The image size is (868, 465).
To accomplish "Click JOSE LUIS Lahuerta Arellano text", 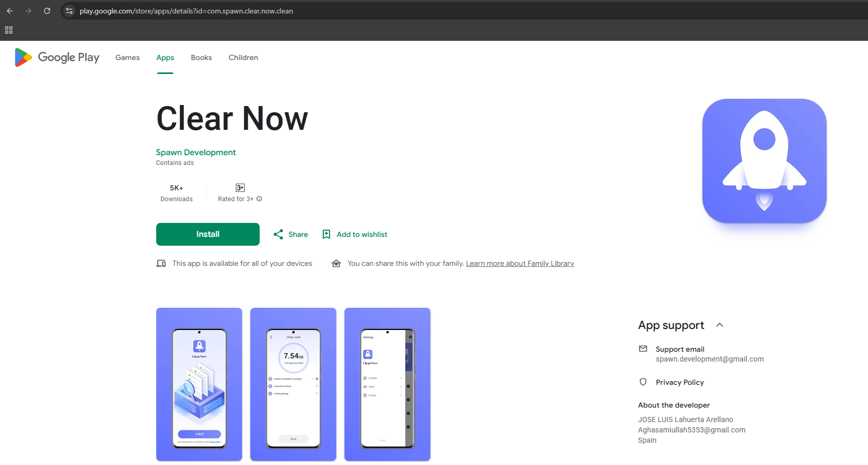I will tap(685, 419).
